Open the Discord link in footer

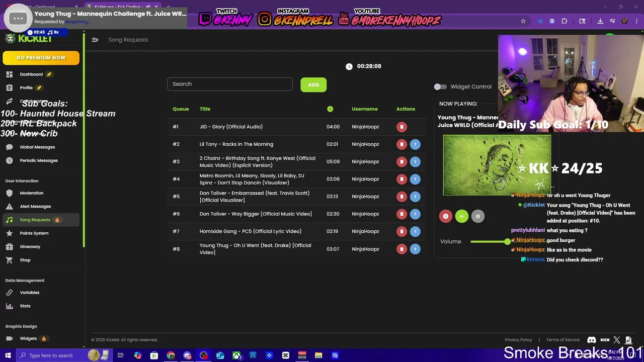592,340
